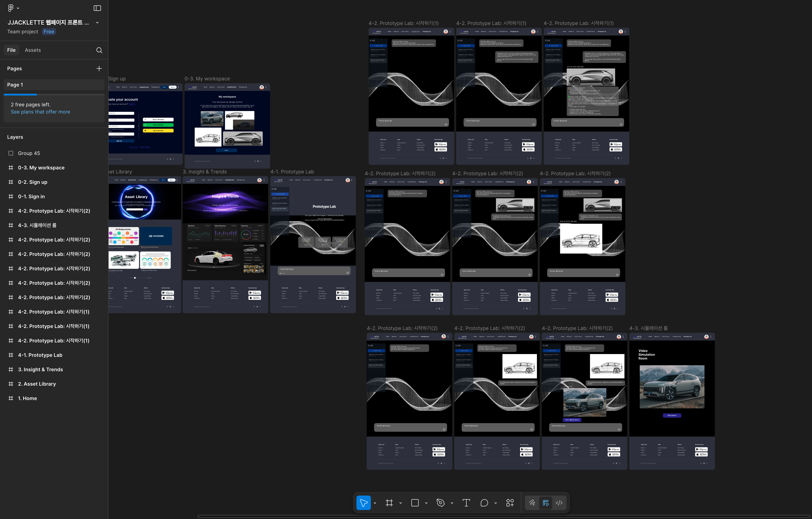Open the file name dropdown chevron
Screen dimensions: 812x519
pos(98,23)
